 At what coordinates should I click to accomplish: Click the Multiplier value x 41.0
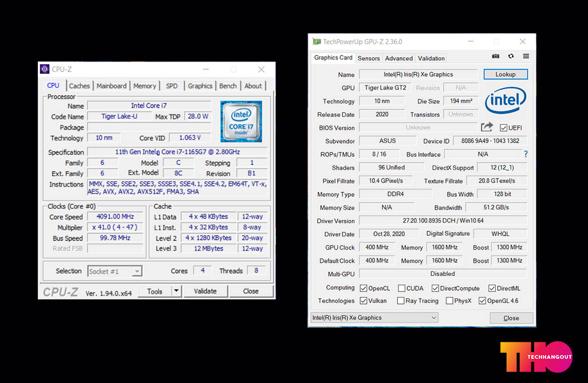point(115,227)
